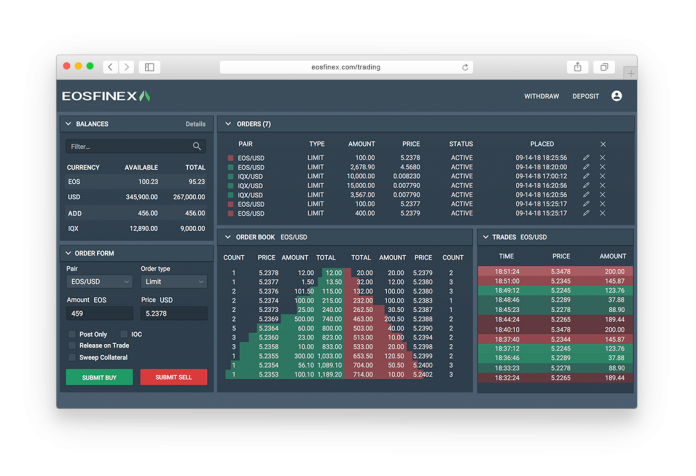The image size is (696, 476).
Task: Show all tabs overview button
Action: tap(604, 67)
